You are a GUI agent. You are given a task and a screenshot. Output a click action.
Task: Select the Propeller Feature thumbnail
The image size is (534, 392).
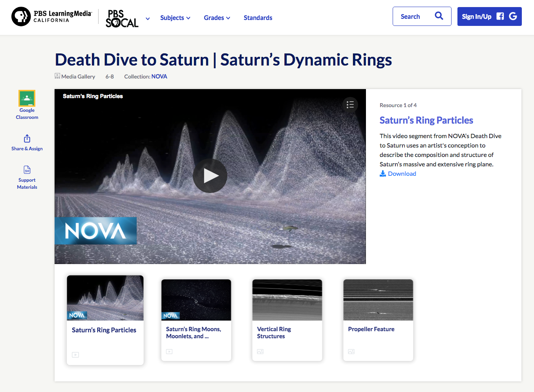tap(378, 300)
